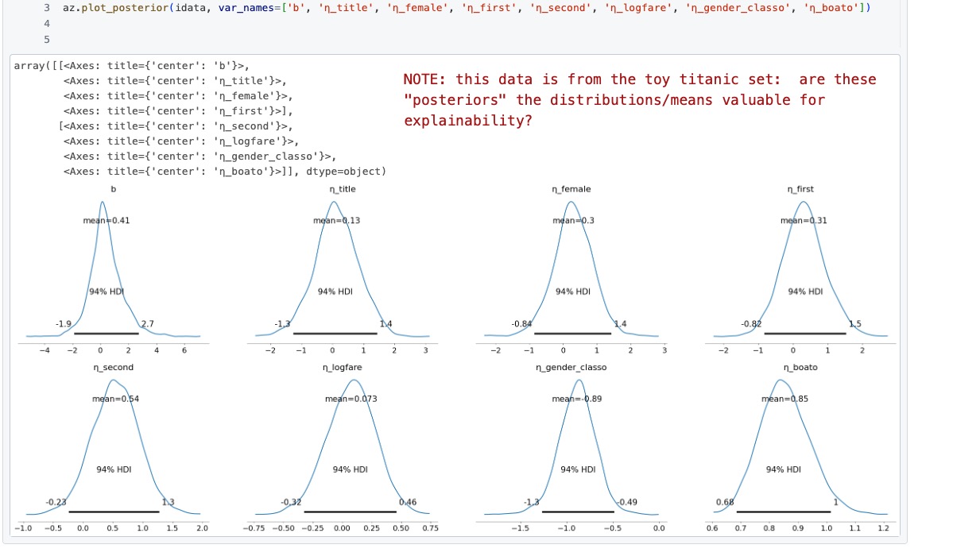Click the output line for Axes 'η_title'
953x560 pixels.
175,81
